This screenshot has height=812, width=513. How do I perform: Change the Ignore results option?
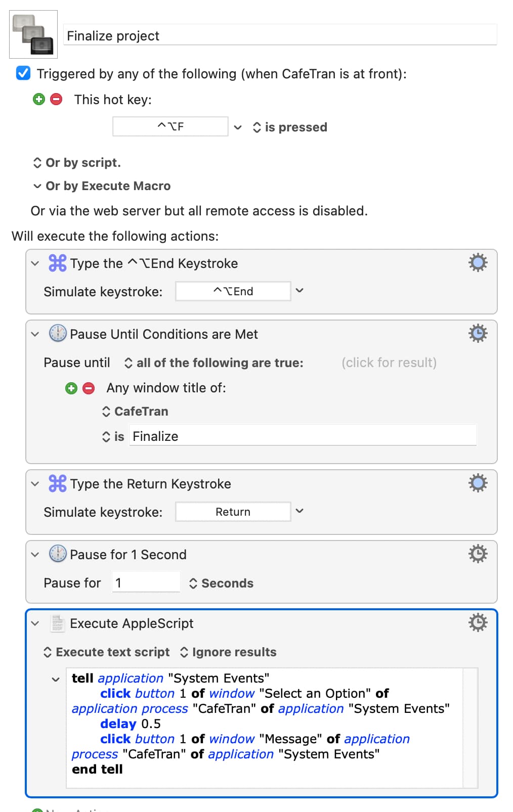coord(228,652)
